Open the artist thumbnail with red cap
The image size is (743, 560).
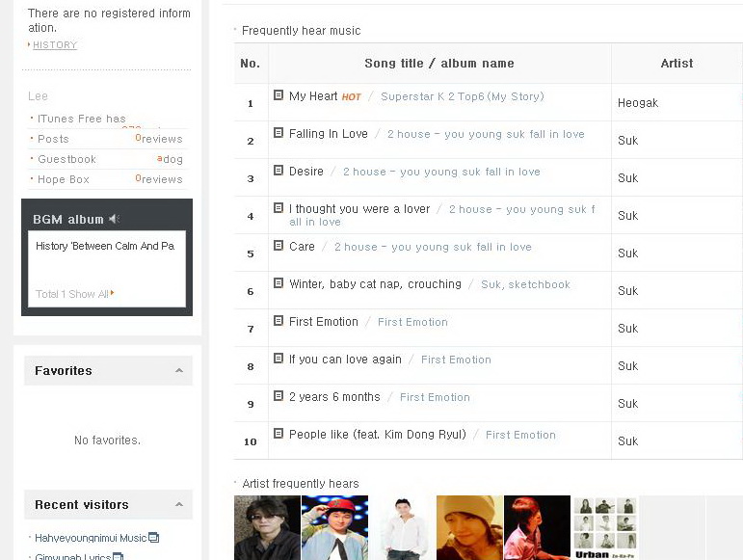tap(334, 528)
